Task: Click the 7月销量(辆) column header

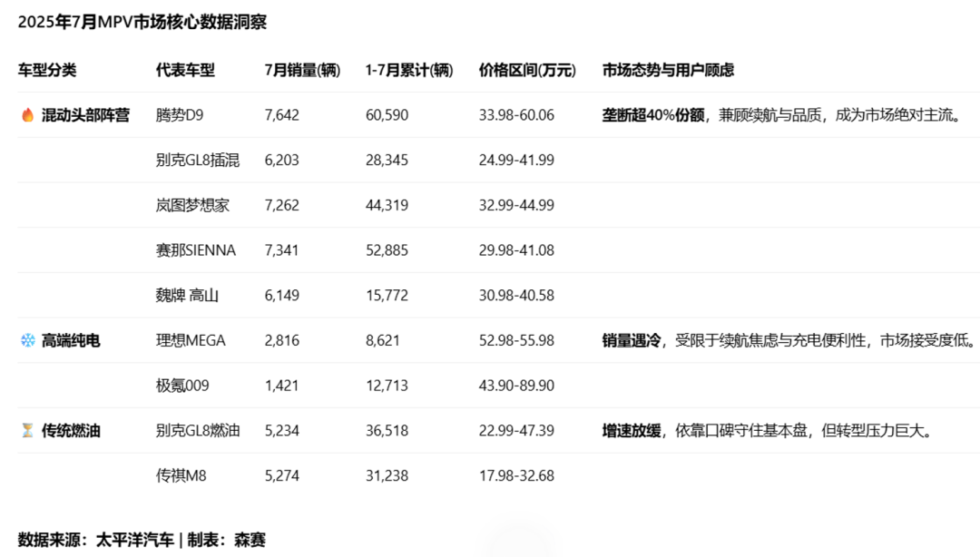Action: click(x=302, y=70)
